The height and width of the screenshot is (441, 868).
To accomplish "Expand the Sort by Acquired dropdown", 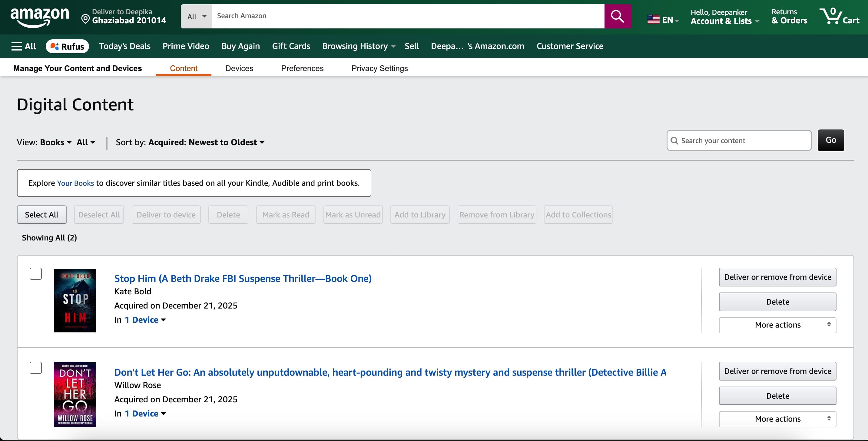I will [206, 142].
